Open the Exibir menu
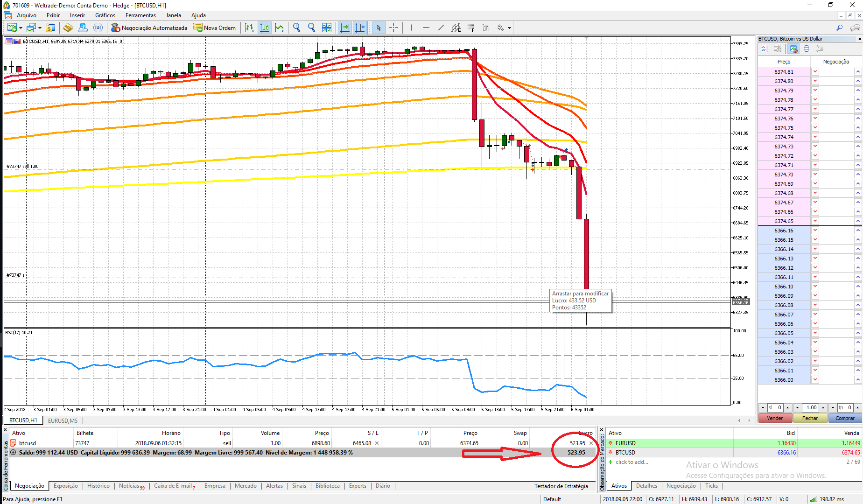 [x=53, y=15]
